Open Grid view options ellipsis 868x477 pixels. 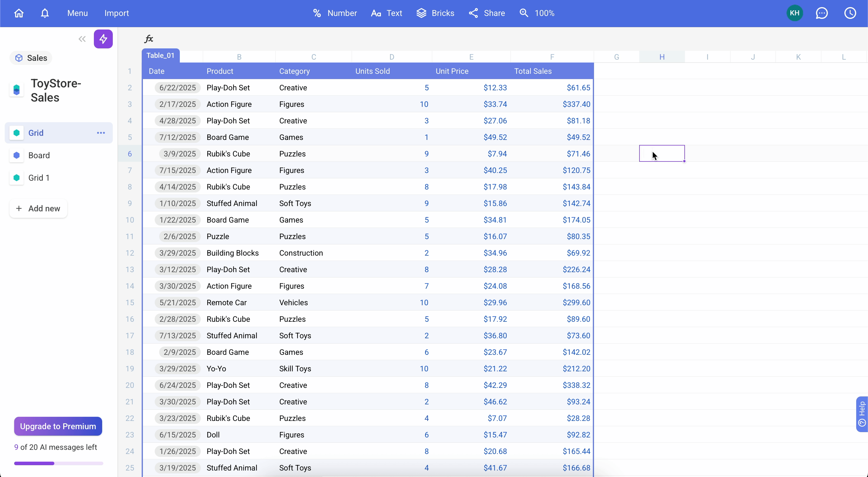101,133
